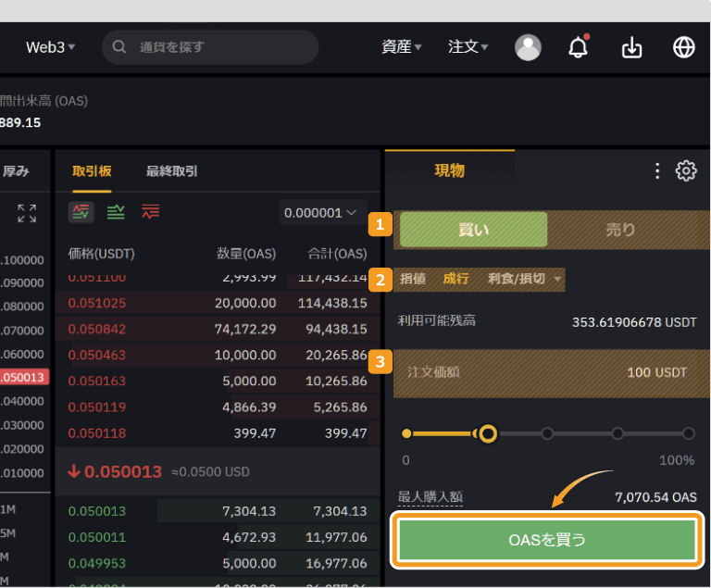Image resolution: width=711 pixels, height=588 pixels.
Task: Click the red .050013 depth price marker
Action: (x=24, y=378)
